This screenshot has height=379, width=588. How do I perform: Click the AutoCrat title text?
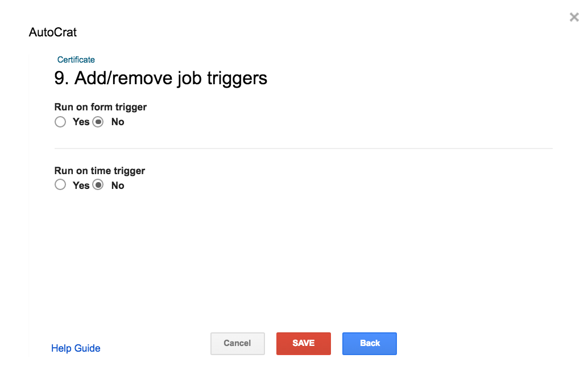pos(53,32)
